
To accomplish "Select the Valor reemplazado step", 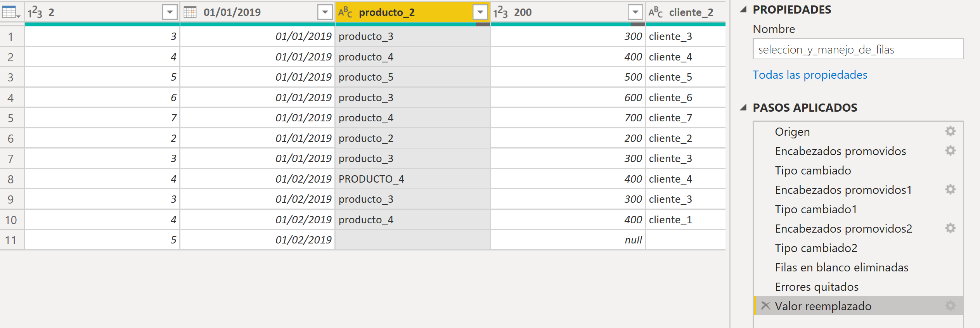I will tap(858, 306).
